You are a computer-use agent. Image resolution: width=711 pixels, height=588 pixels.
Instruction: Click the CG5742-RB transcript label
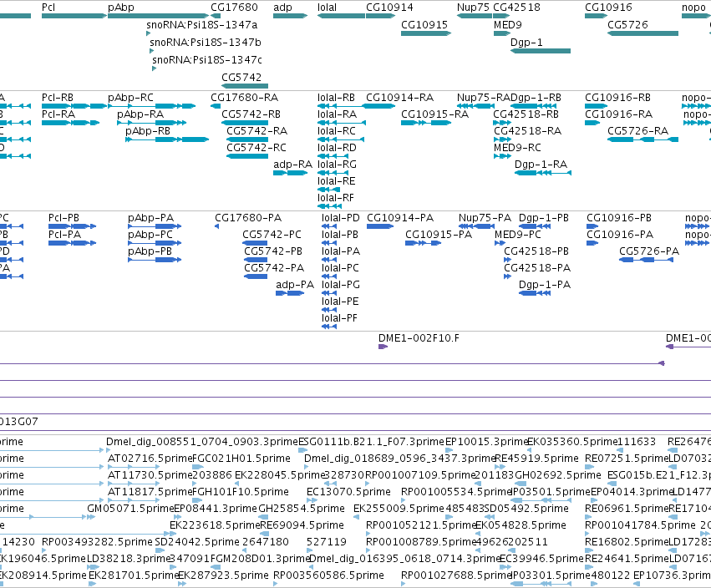[251, 114]
